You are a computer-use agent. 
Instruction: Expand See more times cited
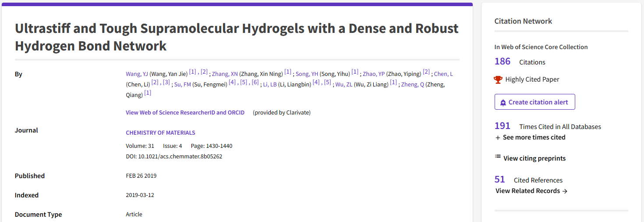[x=530, y=137]
